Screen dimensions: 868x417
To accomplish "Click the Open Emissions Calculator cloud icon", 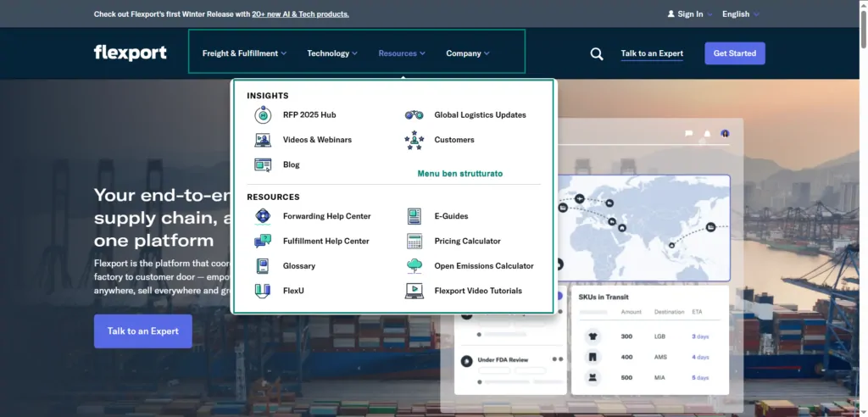I will pyautogui.click(x=414, y=266).
